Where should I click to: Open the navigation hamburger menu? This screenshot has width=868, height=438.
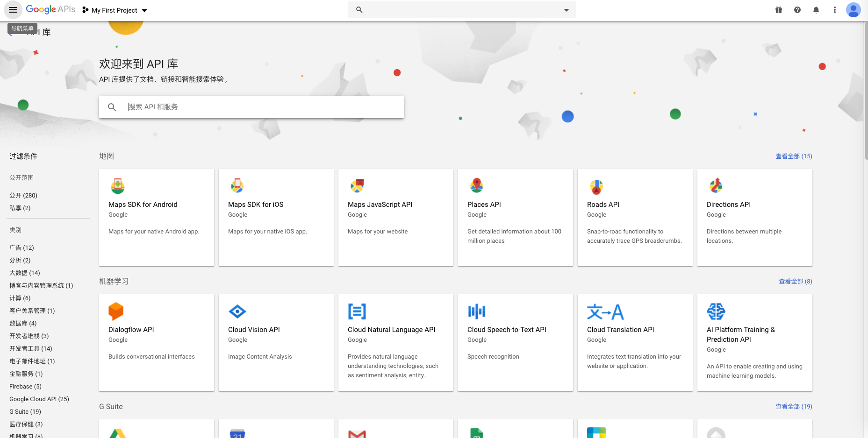tap(13, 10)
